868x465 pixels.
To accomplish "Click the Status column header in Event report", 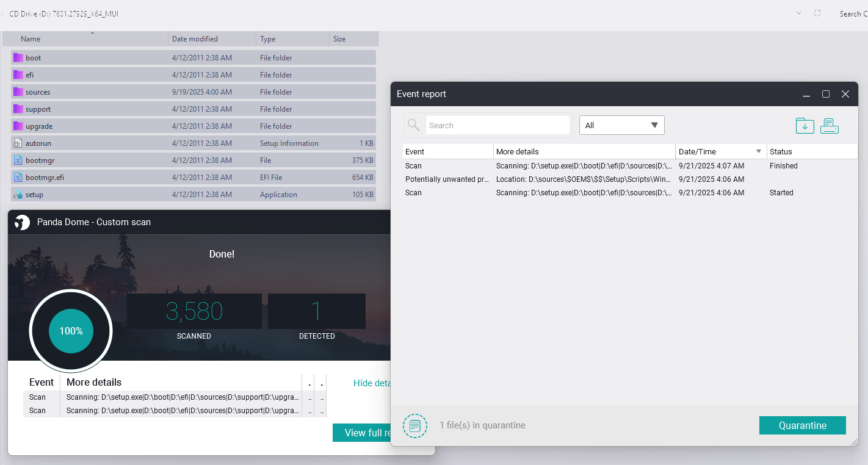I will (812, 151).
